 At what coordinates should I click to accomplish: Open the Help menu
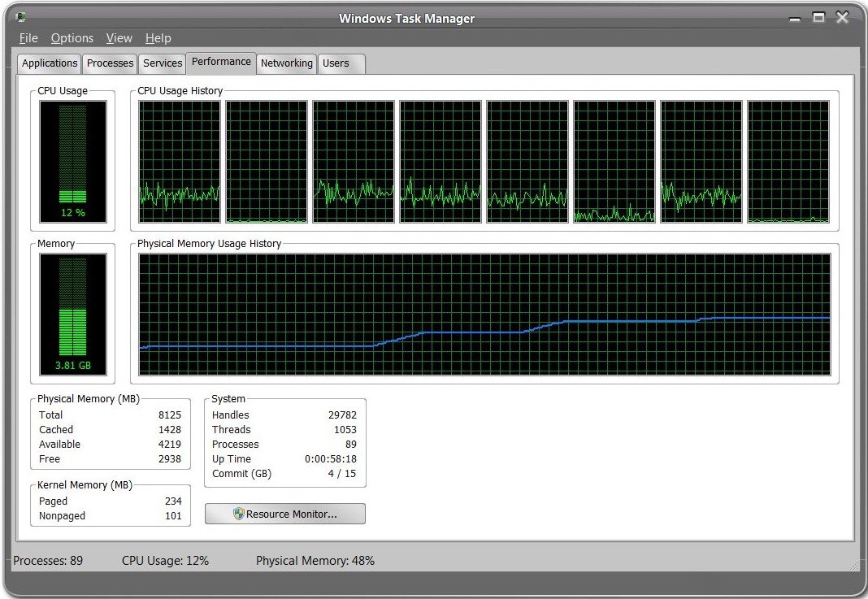(x=158, y=38)
